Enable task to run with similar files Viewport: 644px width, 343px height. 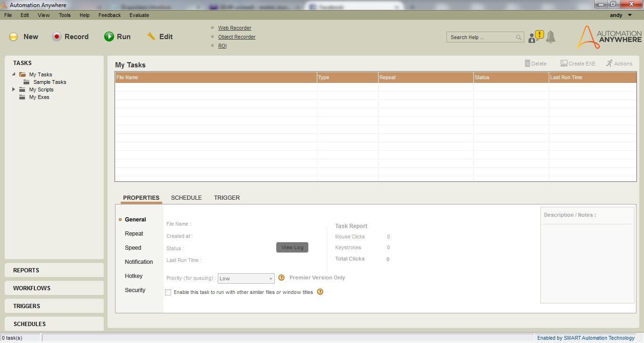tap(168, 292)
